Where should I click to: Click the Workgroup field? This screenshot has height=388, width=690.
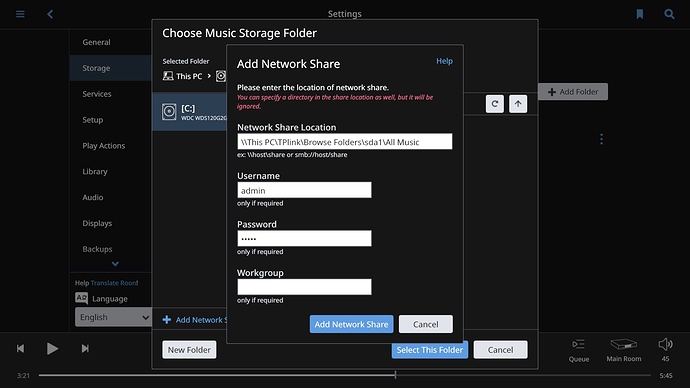(304, 287)
